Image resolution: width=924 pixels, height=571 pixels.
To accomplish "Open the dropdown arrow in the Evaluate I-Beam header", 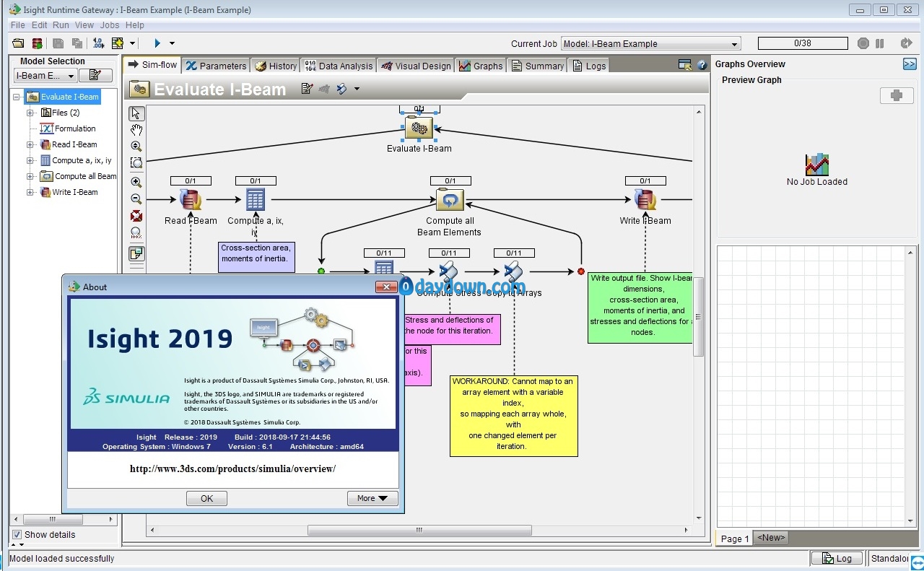I will [357, 89].
